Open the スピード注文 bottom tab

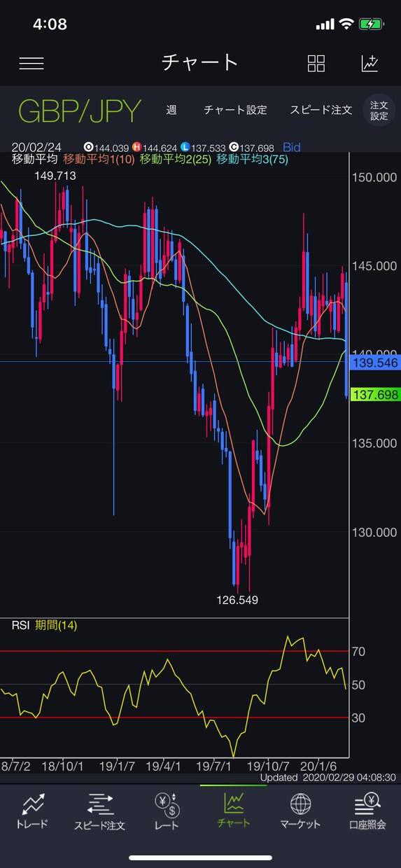point(99,811)
